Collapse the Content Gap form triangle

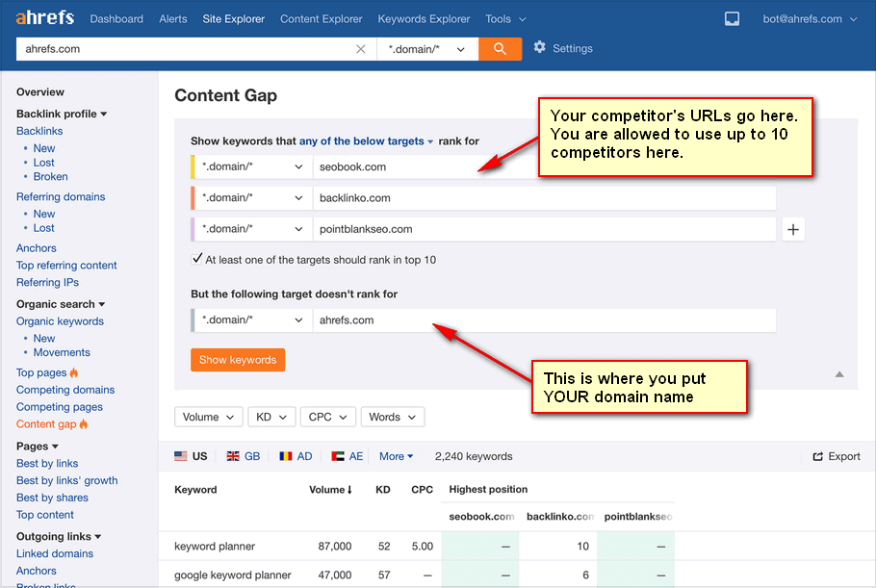pos(839,374)
